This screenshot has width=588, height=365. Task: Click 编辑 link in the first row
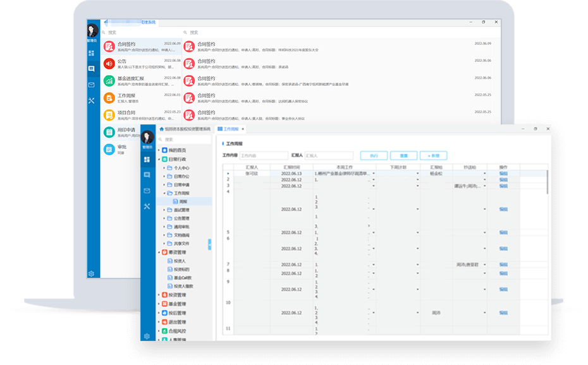(x=503, y=174)
